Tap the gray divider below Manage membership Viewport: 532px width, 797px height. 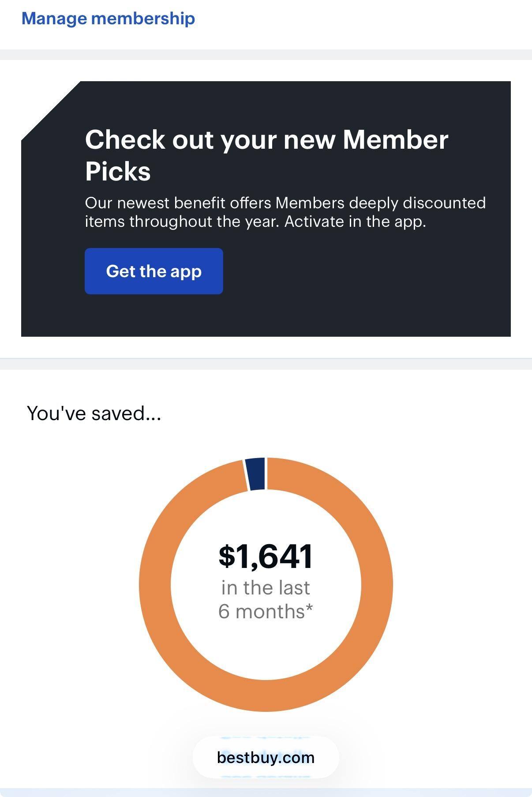(x=266, y=54)
